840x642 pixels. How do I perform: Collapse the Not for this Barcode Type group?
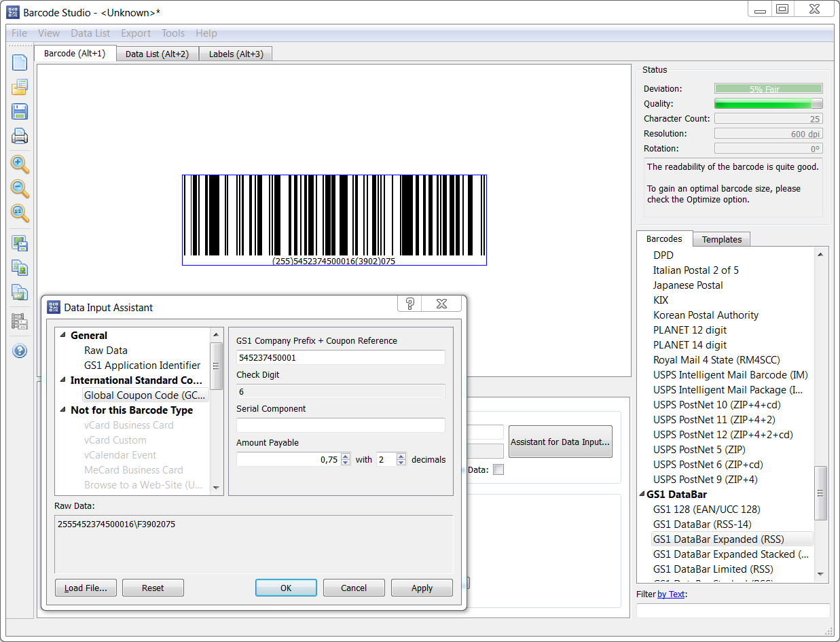[63, 410]
